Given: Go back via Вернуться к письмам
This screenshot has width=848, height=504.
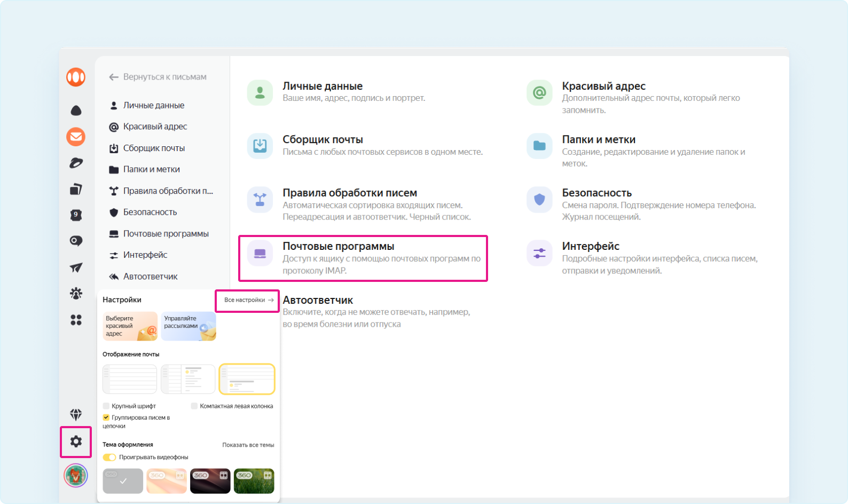Looking at the screenshot, I should pos(158,77).
